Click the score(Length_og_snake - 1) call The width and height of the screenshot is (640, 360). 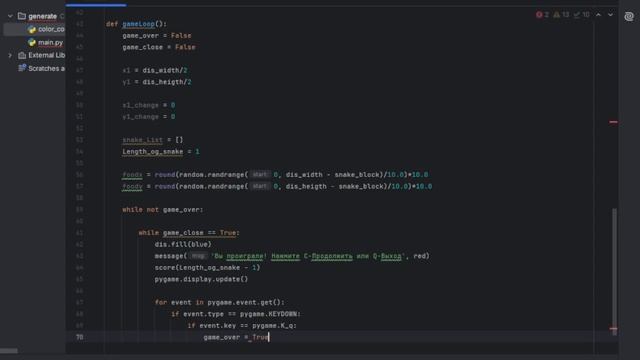(207, 268)
